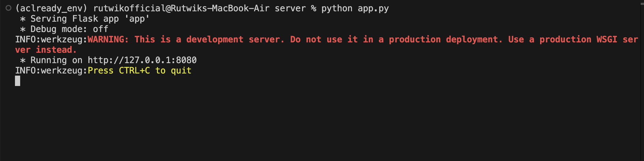This screenshot has height=161, width=644.
Task: Click the 'python app.py' command text
Action: pyautogui.click(x=355, y=9)
